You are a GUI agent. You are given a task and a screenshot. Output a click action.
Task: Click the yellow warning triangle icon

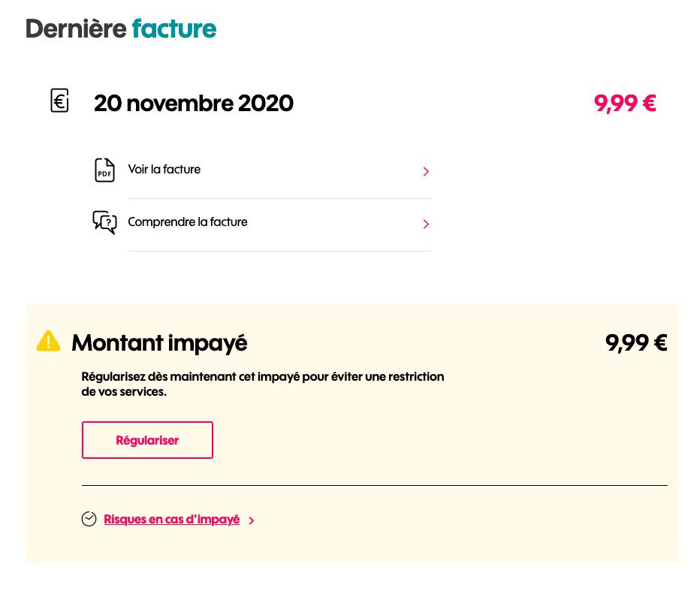click(48, 341)
